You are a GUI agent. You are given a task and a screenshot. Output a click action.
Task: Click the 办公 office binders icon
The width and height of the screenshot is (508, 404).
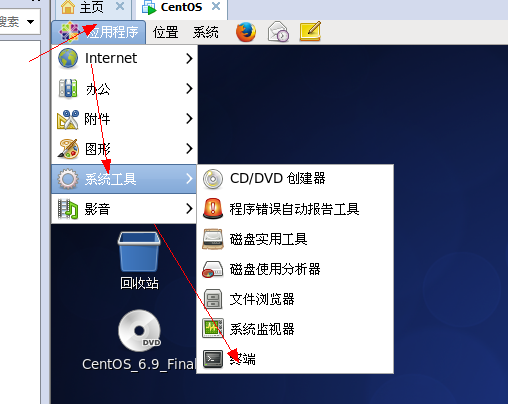(x=68, y=88)
